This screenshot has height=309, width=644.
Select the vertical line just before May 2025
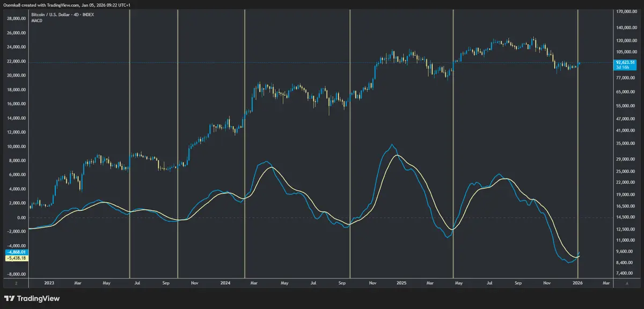click(454, 143)
